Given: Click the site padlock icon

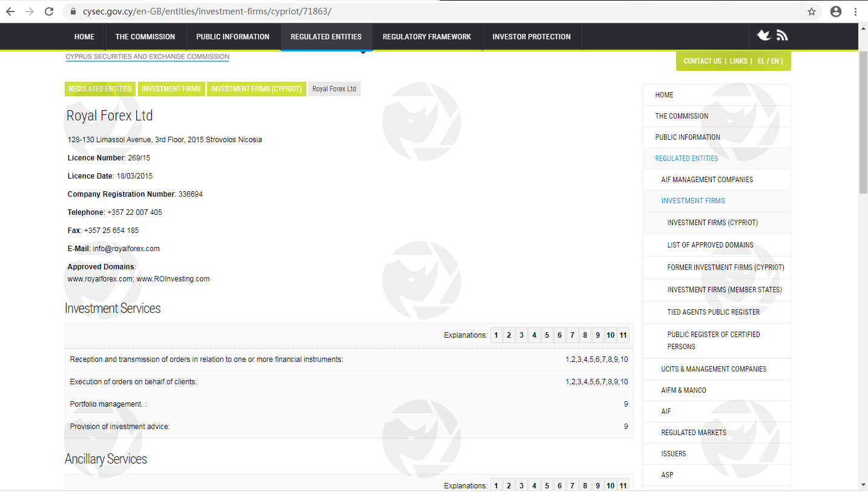Looking at the screenshot, I should pyautogui.click(x=74, y=11).
